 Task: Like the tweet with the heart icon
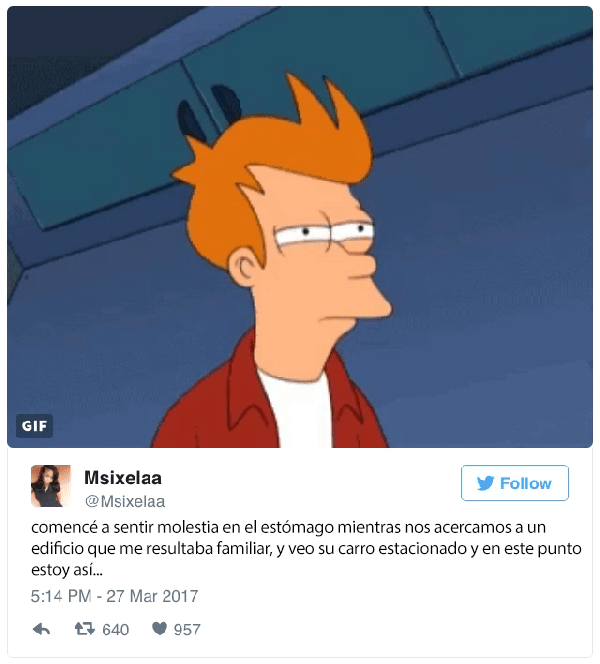tap(159, 628)
